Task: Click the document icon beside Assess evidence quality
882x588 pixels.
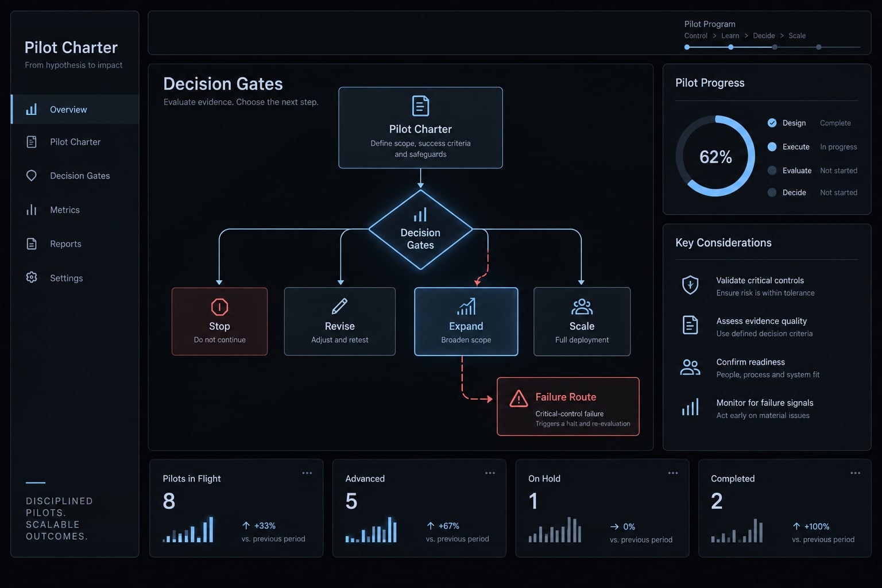Action: pyautogui.click(x=690, y=325)
